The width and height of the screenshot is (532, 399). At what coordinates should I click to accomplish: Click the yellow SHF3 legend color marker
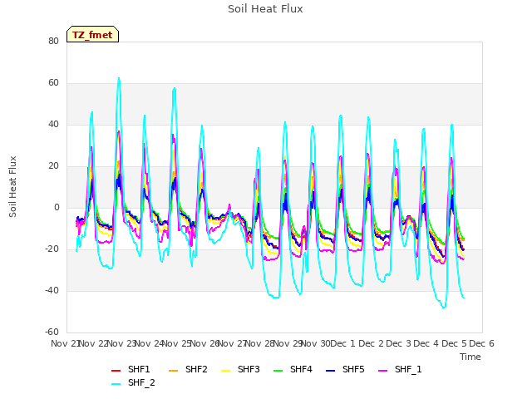(x=225, y=371)
